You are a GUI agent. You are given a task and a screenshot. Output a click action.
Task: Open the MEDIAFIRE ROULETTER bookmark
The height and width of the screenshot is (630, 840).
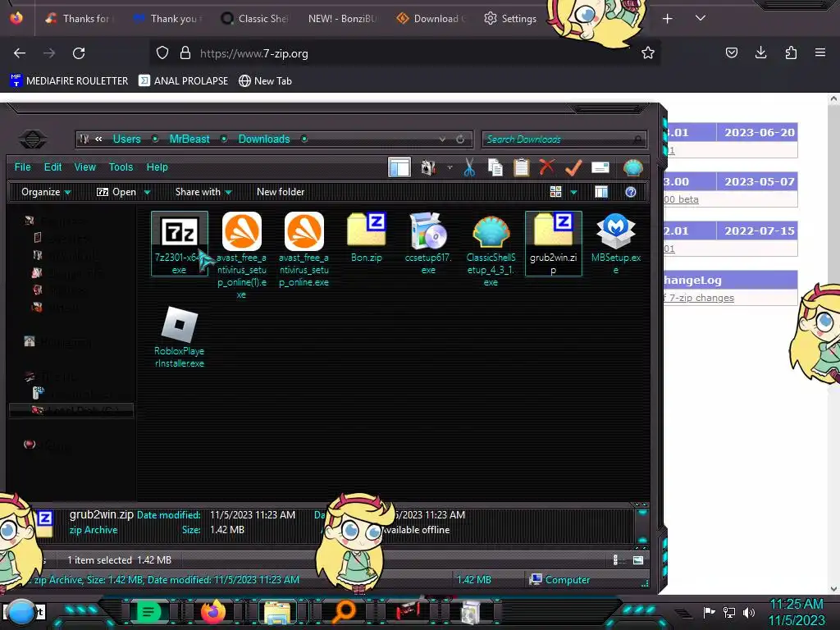pos(69,81)
